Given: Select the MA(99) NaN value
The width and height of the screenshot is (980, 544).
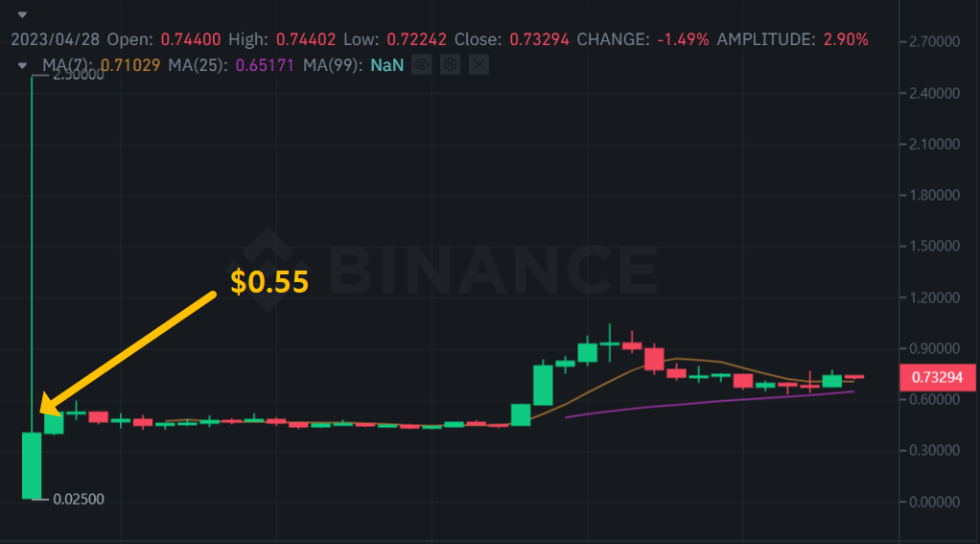Looking at the screenshot, I should (x=386, y=65).
